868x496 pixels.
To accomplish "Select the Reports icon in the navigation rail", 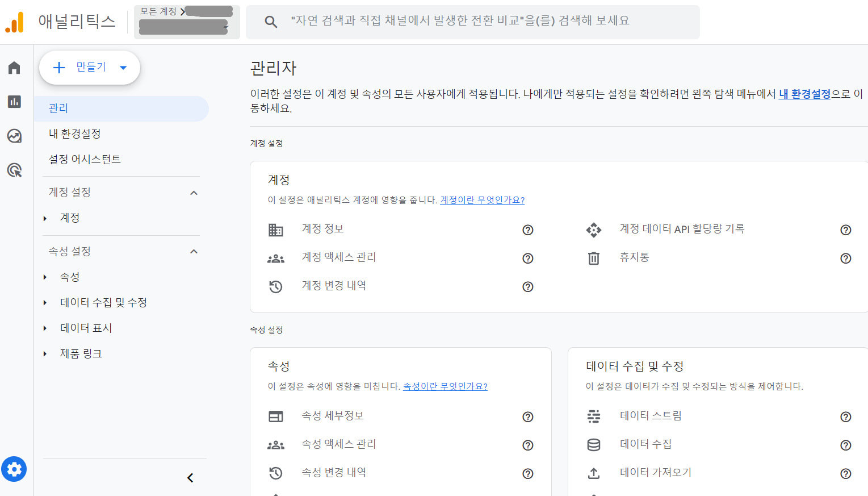I will pos(14,101).
